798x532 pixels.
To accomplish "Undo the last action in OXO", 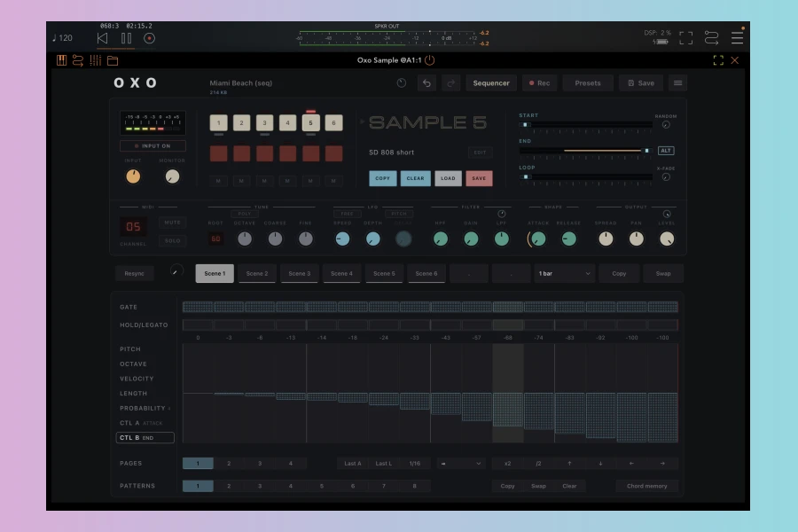I will (x=426, y=83).
